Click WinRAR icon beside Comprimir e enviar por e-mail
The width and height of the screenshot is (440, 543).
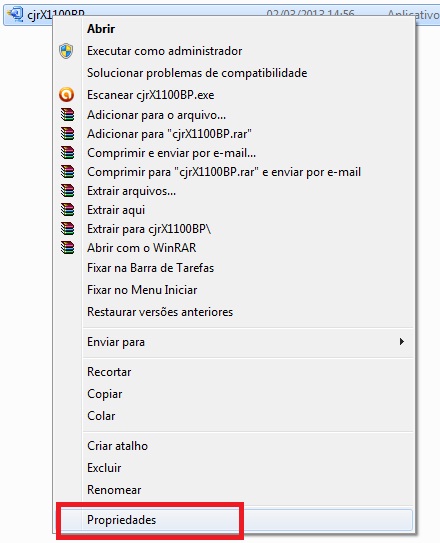coord(67,153)
